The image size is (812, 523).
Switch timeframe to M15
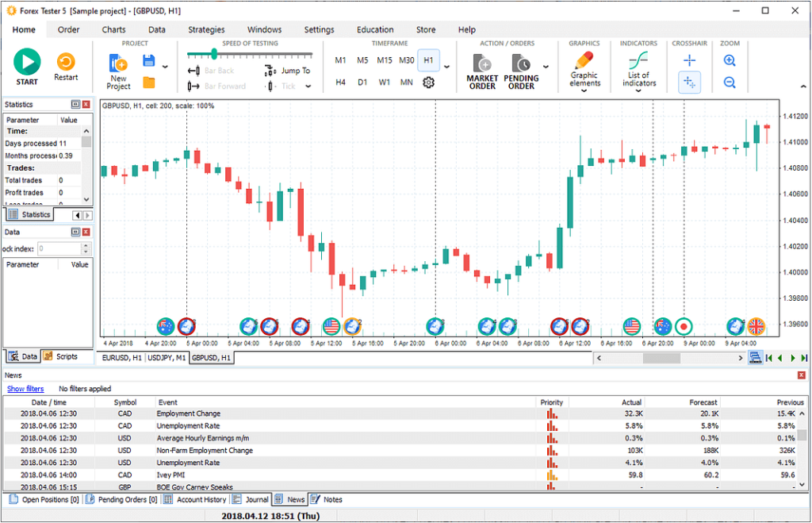point(384,60)
